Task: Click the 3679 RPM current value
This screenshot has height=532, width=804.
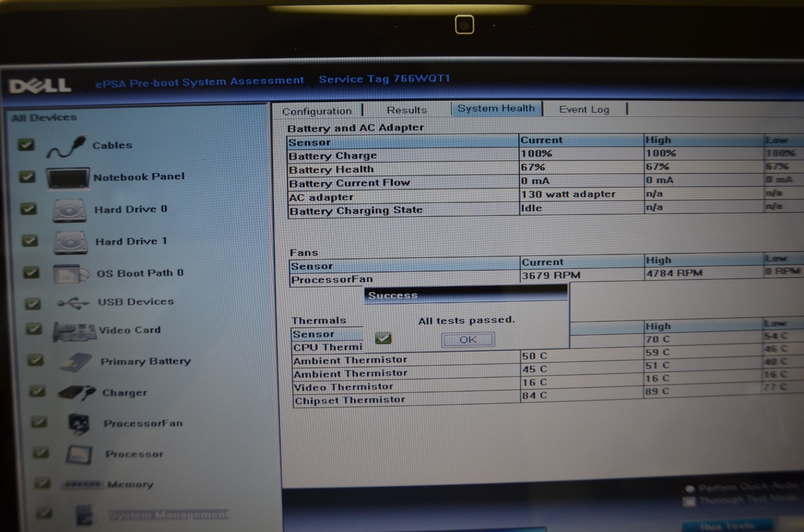Action: click(551, 275)
